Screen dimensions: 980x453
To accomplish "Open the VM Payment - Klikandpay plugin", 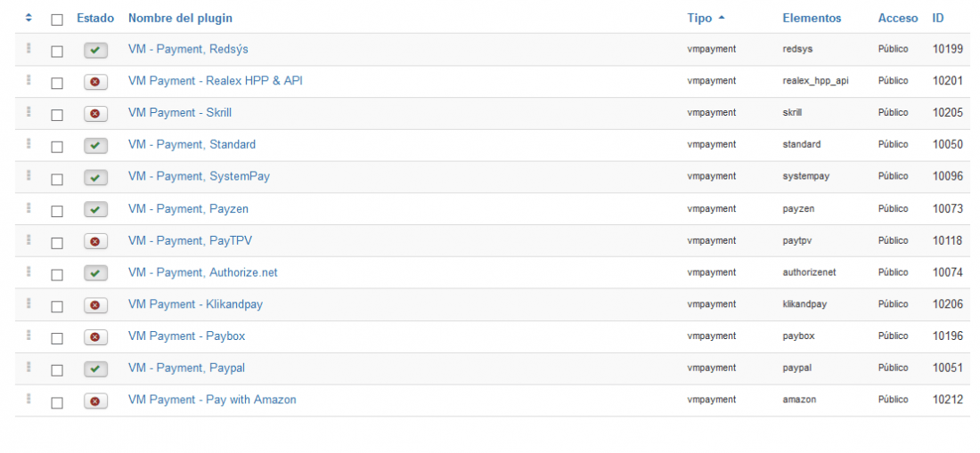I will [196, 303].
